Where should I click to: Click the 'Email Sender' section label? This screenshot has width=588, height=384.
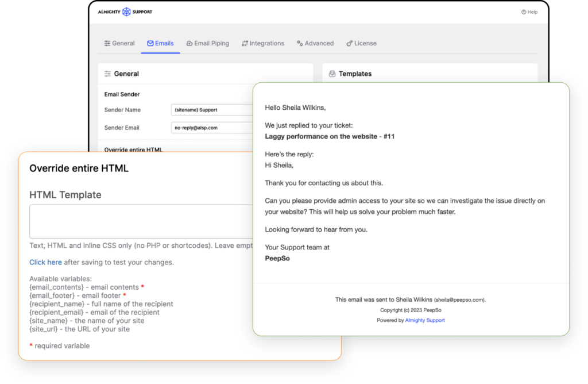[122, 94]
